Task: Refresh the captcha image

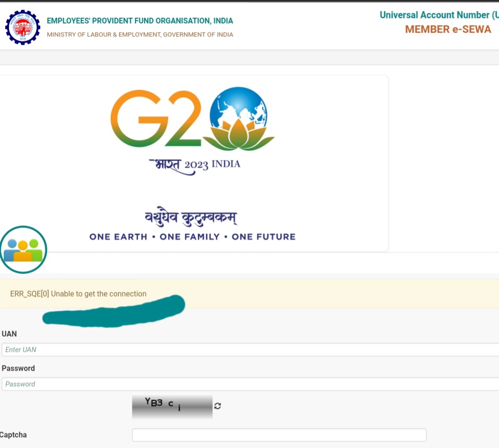Action: (218, 406)
